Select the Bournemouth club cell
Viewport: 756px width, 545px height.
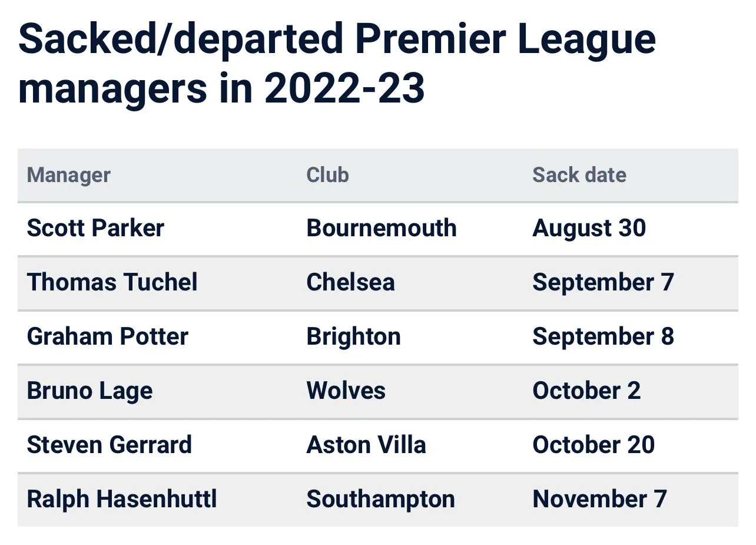(381, 229)
